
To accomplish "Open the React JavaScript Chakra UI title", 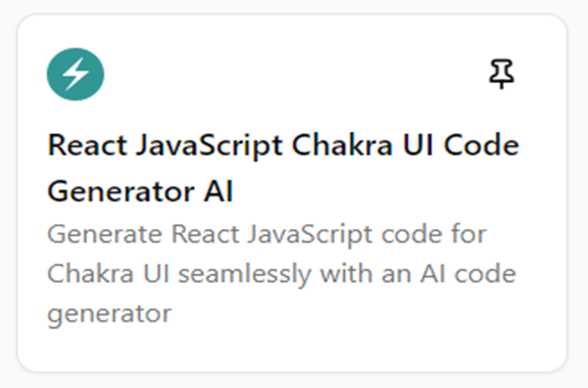I will [283, 145].
